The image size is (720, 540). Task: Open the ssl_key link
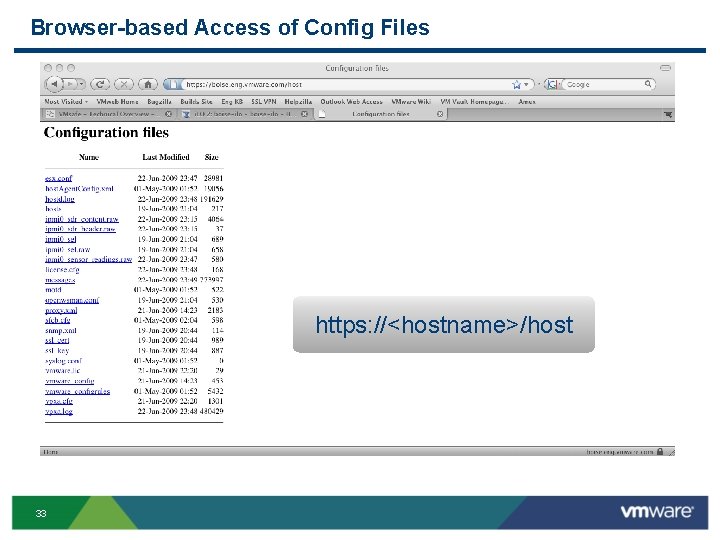click(57, 350)
